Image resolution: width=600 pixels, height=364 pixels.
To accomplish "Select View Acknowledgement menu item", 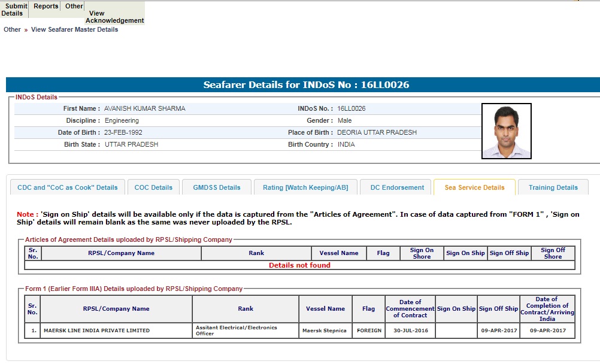I will tap(114, 17).
